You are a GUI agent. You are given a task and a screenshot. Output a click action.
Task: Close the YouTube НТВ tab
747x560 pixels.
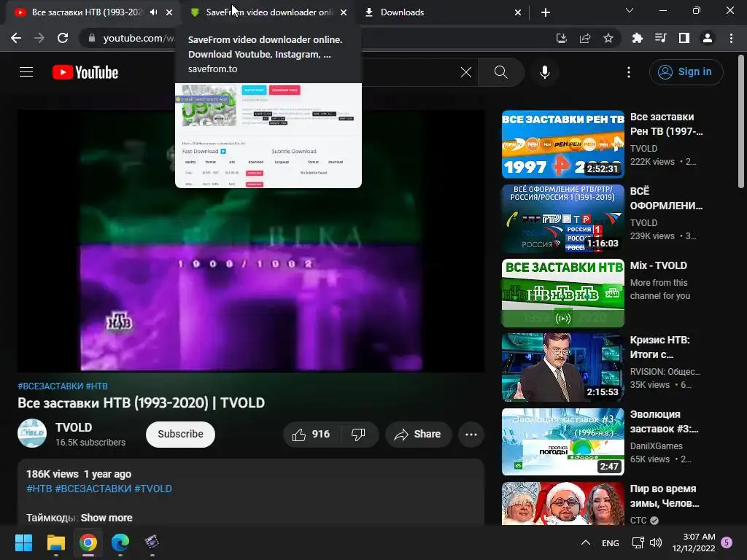169,12
